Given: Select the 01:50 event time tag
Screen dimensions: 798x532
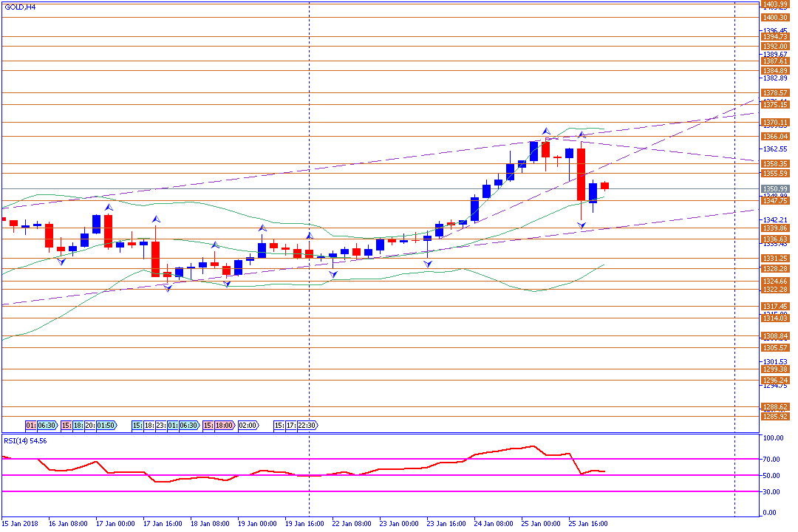Looking at the screenshot, I should [106, 426].
